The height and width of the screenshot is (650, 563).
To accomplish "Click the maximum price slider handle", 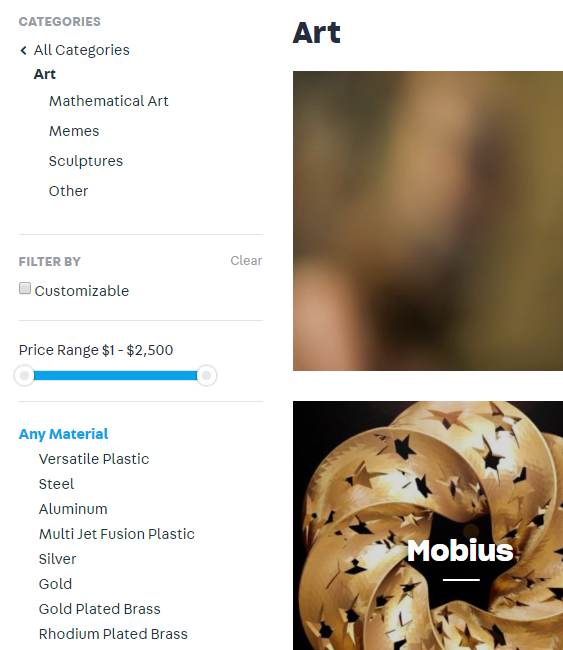I will (206, 376).
